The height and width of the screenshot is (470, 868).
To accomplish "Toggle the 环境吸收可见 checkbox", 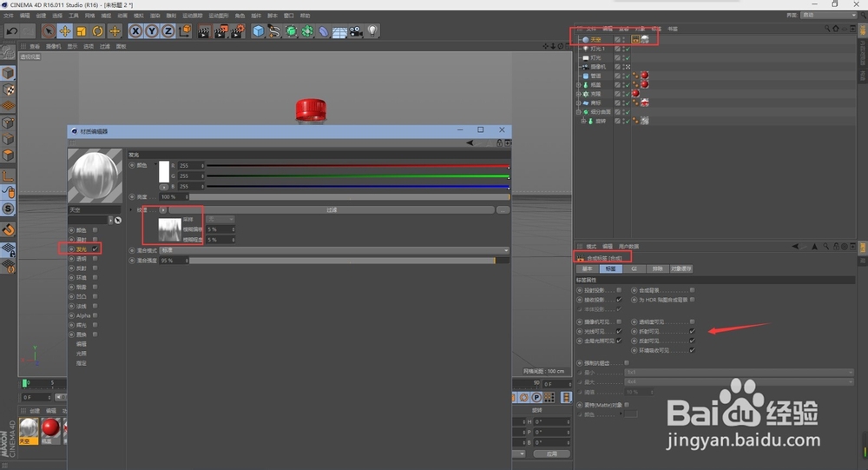I will [692, 350].
